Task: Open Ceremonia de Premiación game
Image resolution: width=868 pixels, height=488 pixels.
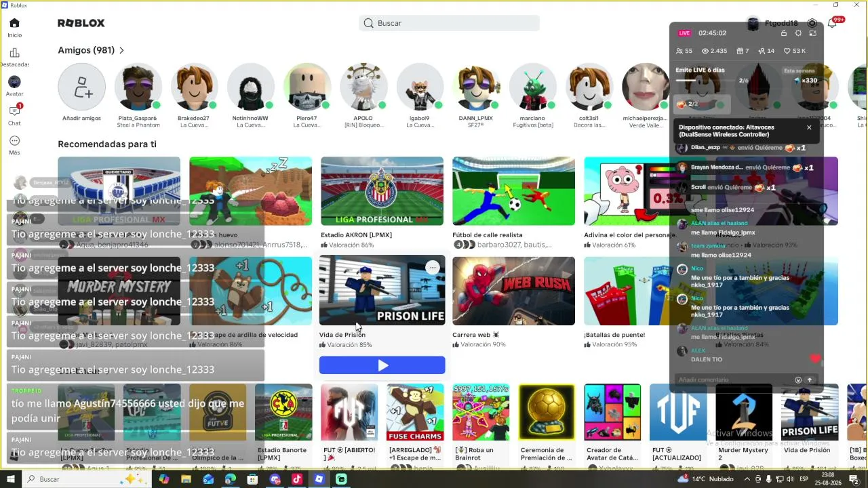Action: tap(547, 413)
